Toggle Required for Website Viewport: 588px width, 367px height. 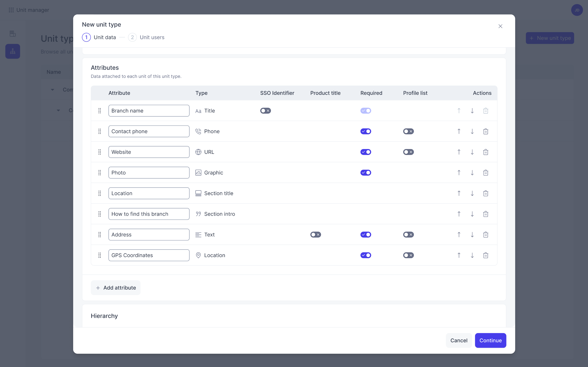366,152
